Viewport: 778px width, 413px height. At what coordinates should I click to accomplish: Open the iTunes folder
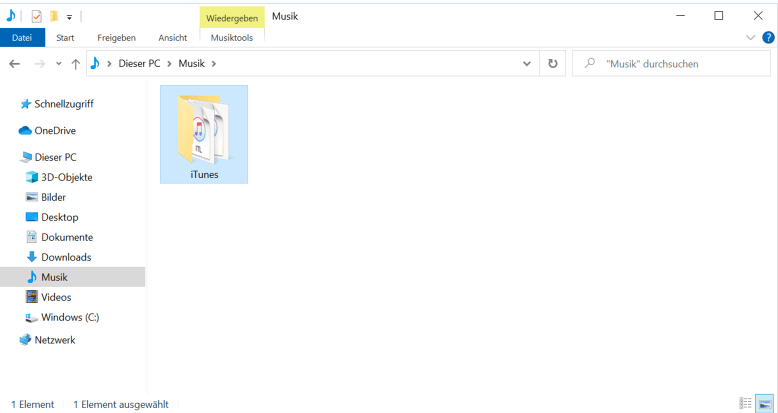(x=204, y=134)
